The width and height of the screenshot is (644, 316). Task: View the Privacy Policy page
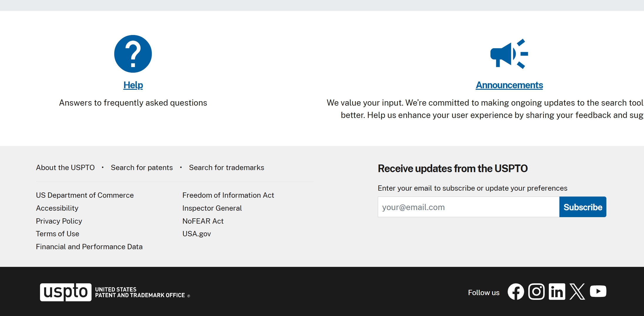coord(59,221)
